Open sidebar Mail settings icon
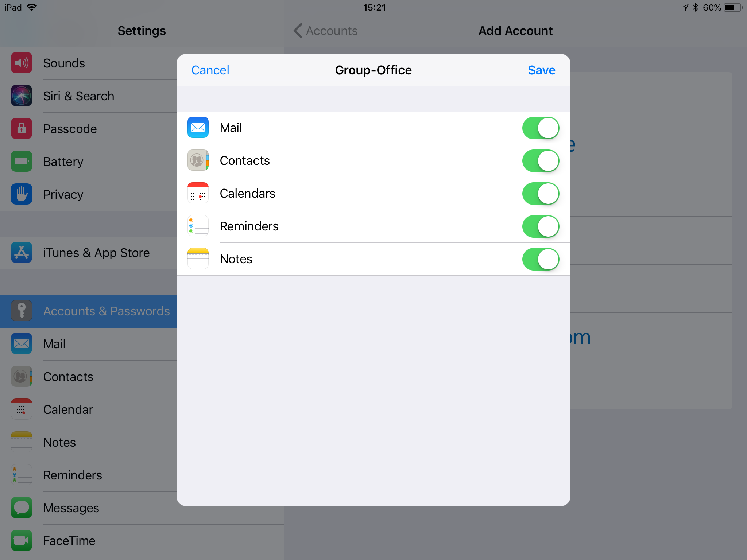The image size is (747, 560). click(22, 344)
